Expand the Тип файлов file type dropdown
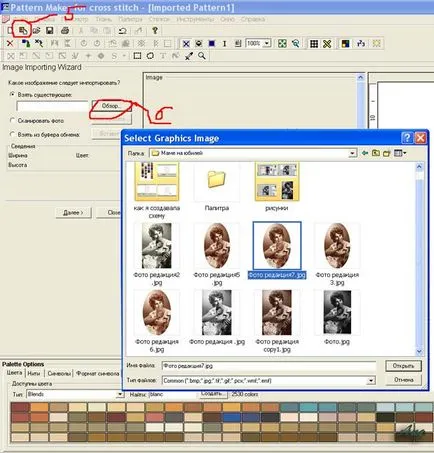 point(371,381)
